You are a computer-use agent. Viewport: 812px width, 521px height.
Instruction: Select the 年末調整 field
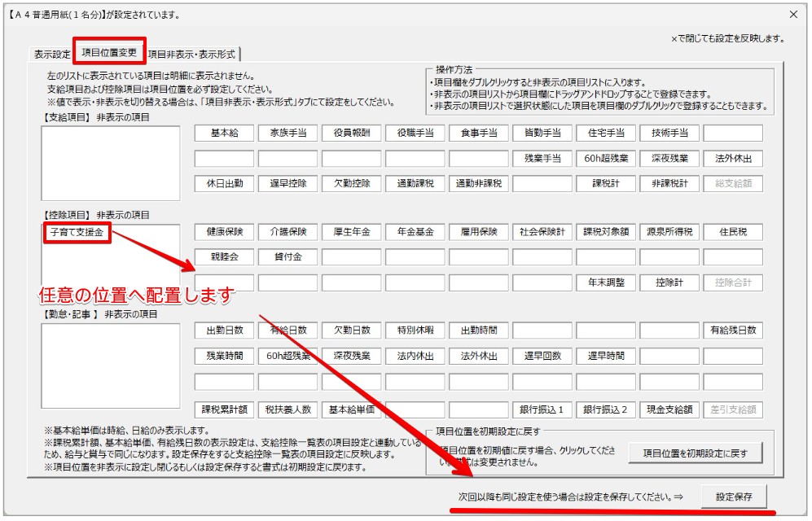(606, 282)
